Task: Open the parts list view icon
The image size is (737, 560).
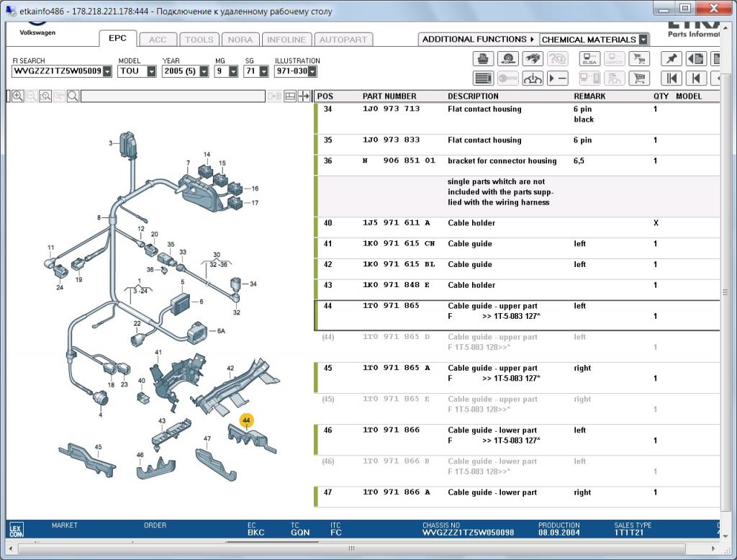Action: pyautogui.click(x=483, y=78)
